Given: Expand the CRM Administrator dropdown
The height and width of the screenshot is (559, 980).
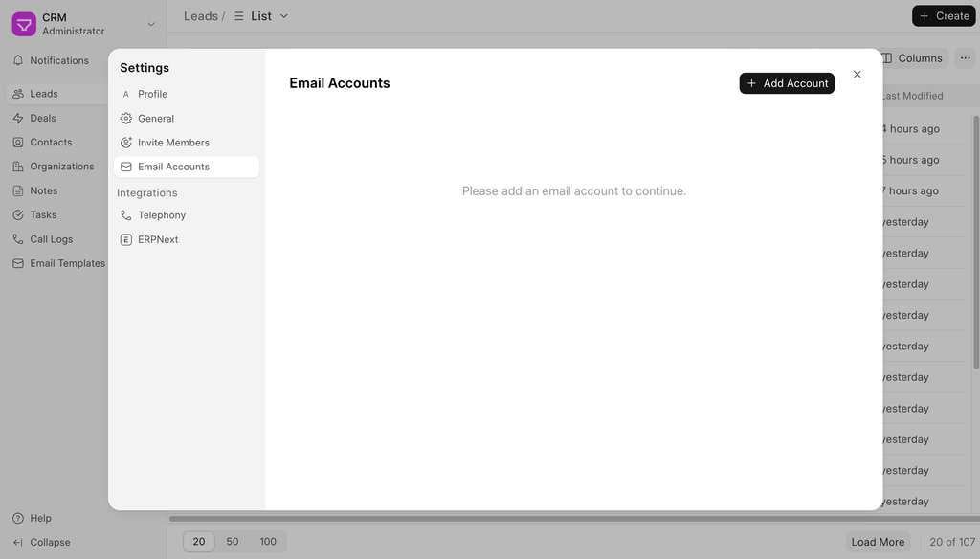Looking at the screenshot, I should tap(150, 24).
